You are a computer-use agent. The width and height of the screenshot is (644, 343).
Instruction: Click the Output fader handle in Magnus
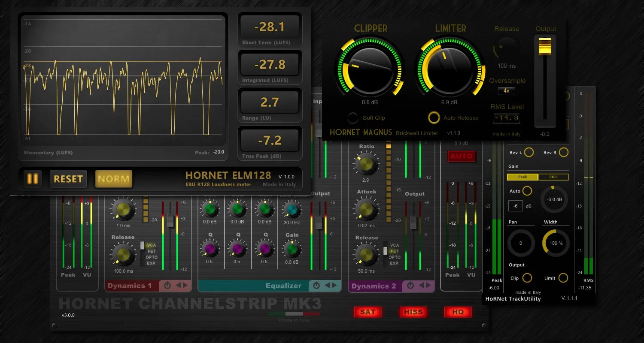(545, 46)
